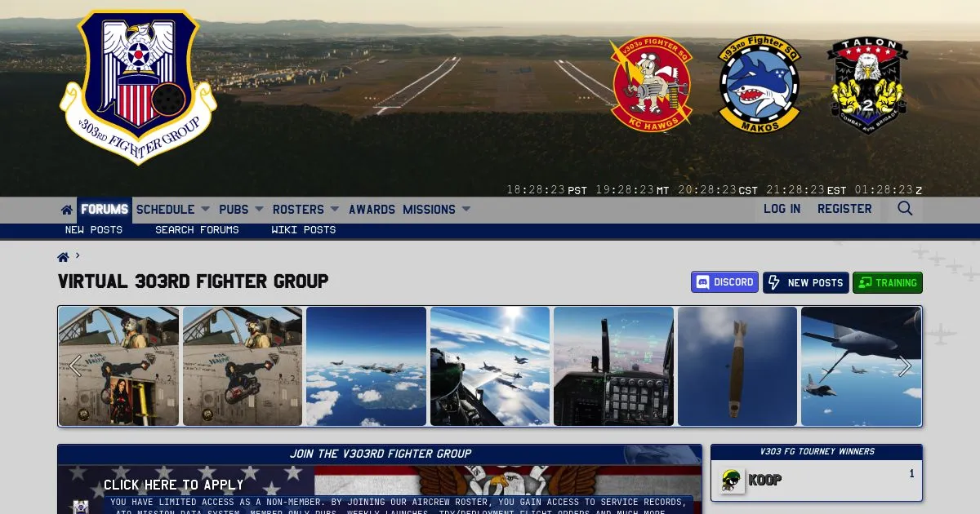
Task: Open the Search Forums sub-navigation link
Action: click(x=197, y=230)
